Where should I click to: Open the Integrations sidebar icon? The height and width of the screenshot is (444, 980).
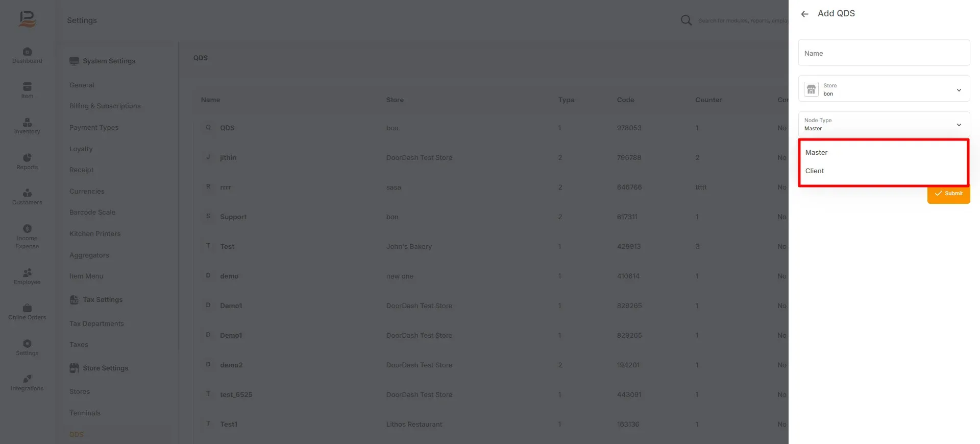(27, 379)
